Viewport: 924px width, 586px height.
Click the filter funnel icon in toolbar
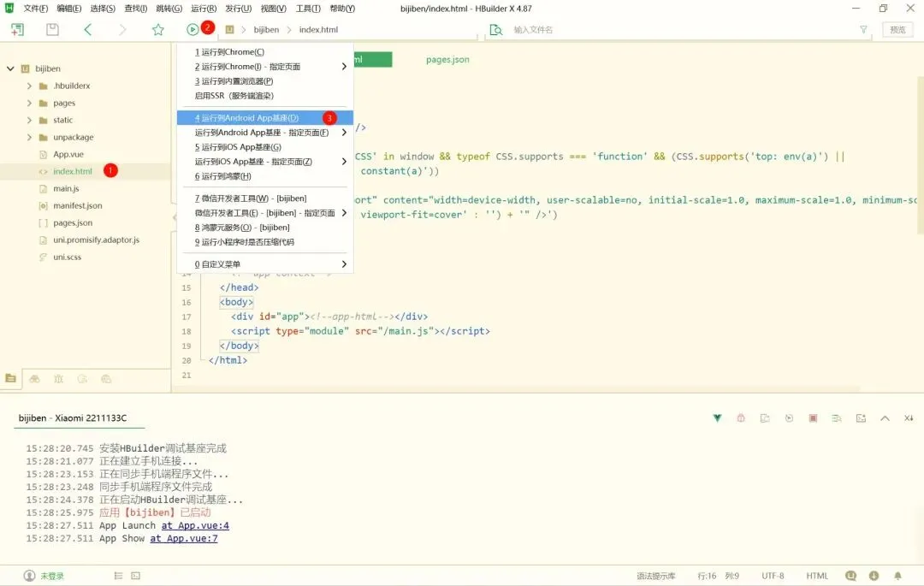tap(863, 29)
